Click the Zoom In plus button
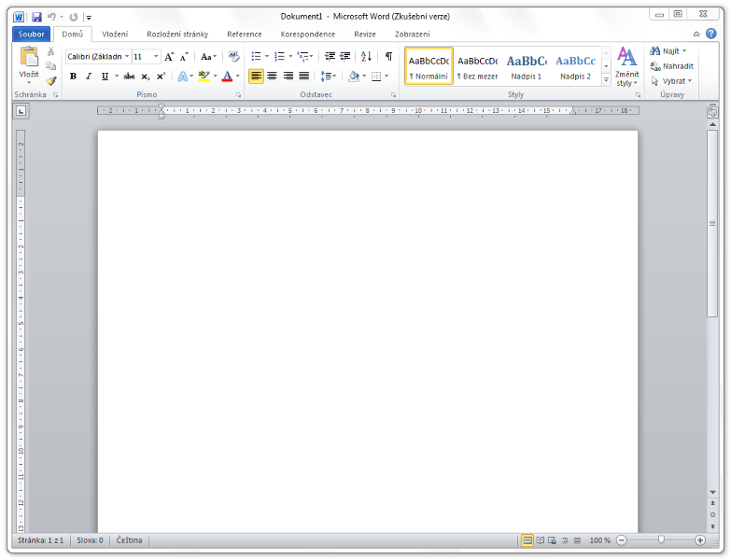 pyautogui.click(x=700, y=540)
